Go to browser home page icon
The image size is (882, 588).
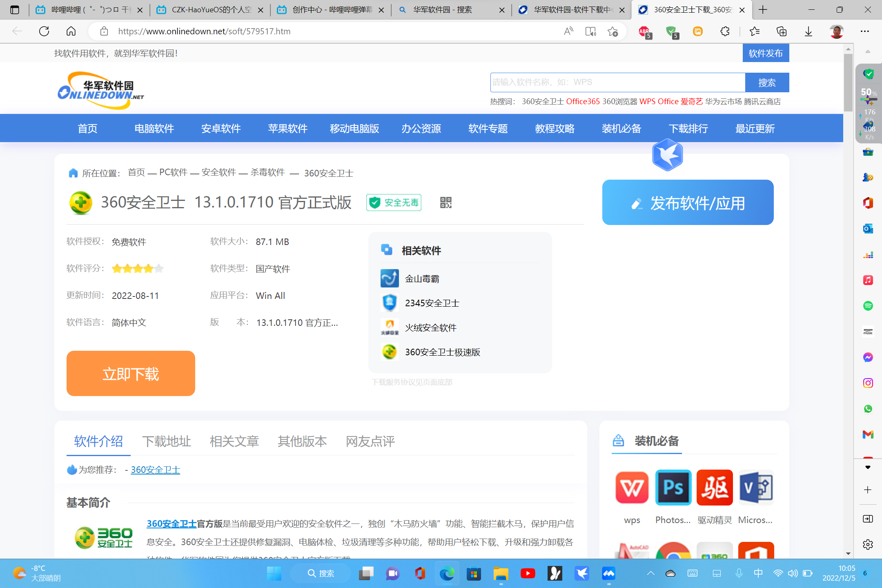71,31
